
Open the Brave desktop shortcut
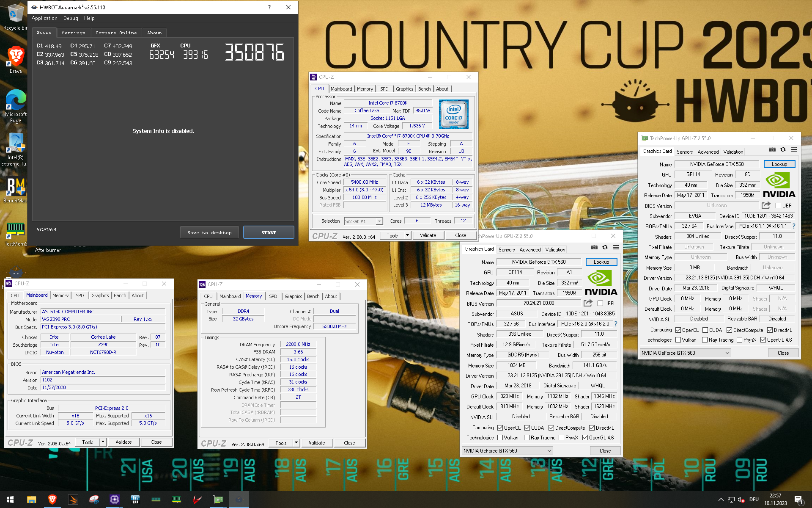pos(16,60)
